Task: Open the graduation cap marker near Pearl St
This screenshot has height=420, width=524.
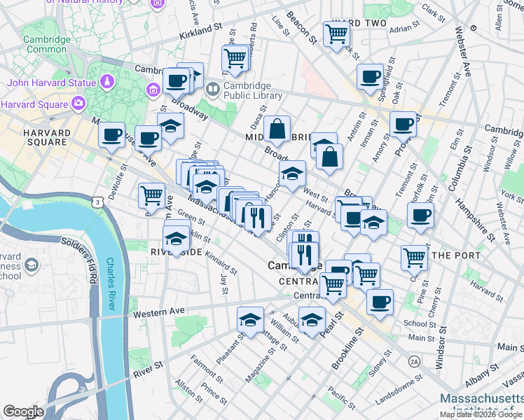Action: pos(312,321)
